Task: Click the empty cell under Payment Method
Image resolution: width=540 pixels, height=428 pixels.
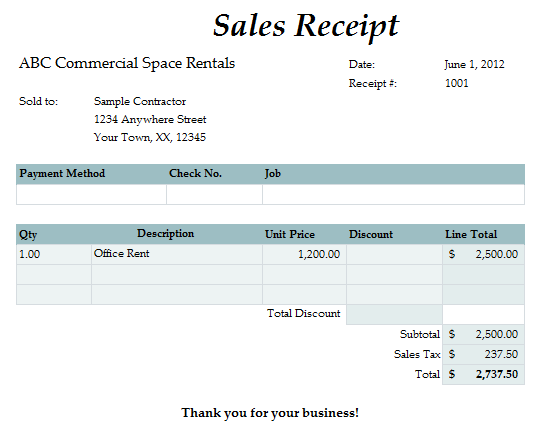Action: (91, 195)
